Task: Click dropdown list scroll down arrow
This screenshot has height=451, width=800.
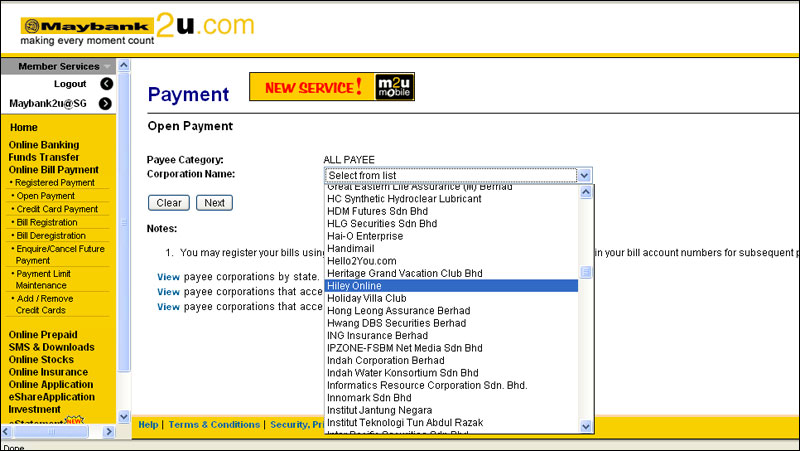Action: (586, 426)
